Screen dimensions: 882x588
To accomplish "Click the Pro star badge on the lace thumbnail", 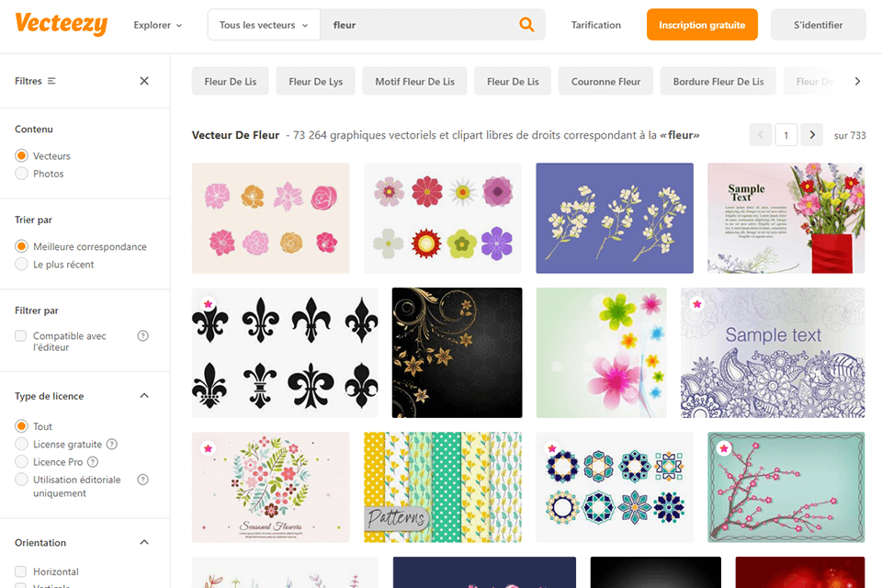I will coord(698,301).
